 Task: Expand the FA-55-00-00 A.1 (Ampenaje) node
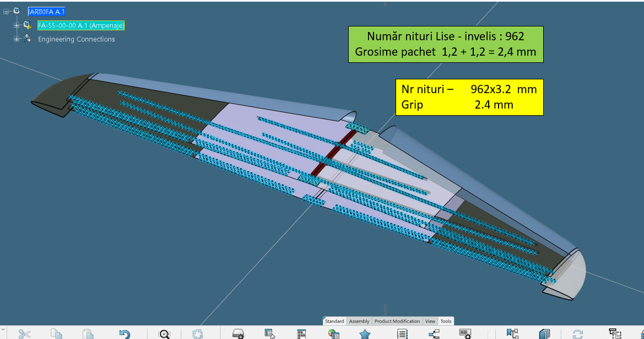[x=17, y=25]
